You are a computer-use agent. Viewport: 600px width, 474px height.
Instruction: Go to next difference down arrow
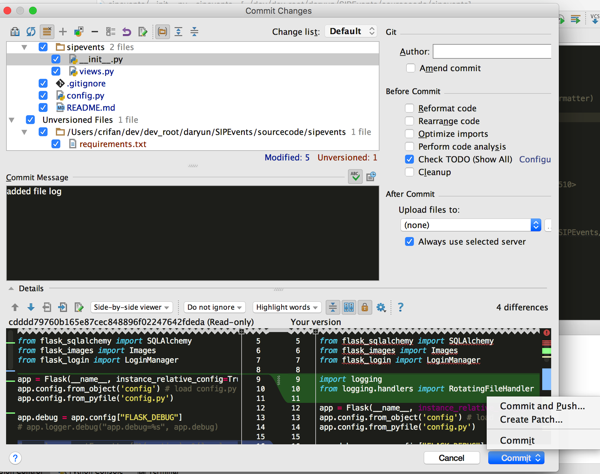pos(31,308)
